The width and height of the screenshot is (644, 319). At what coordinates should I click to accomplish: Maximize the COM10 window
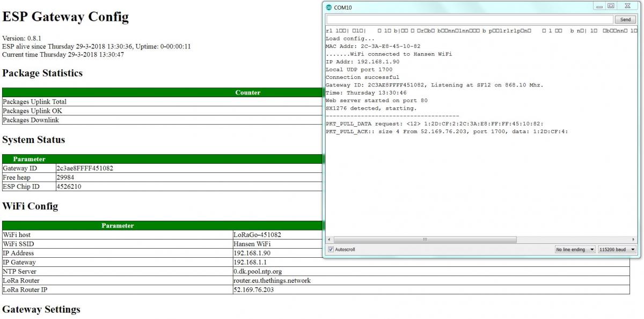pyautogui.click(x=611, y=6)
